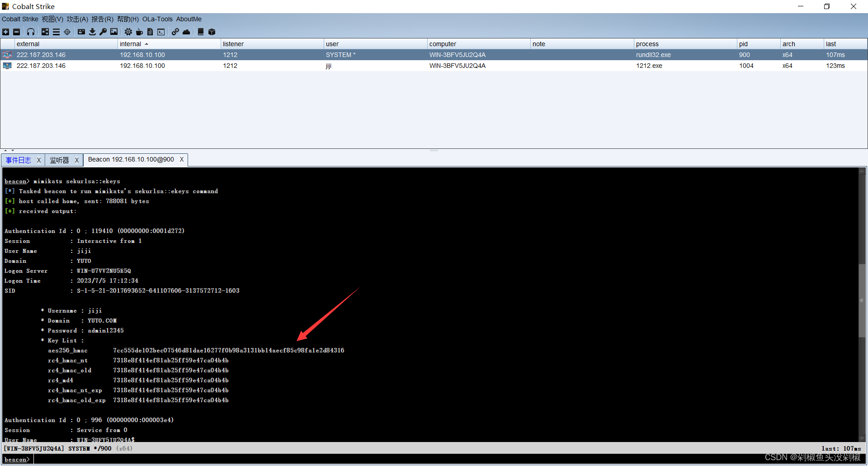
Task: Open the 帮助(H) help menu
Action: coord(128,19)
